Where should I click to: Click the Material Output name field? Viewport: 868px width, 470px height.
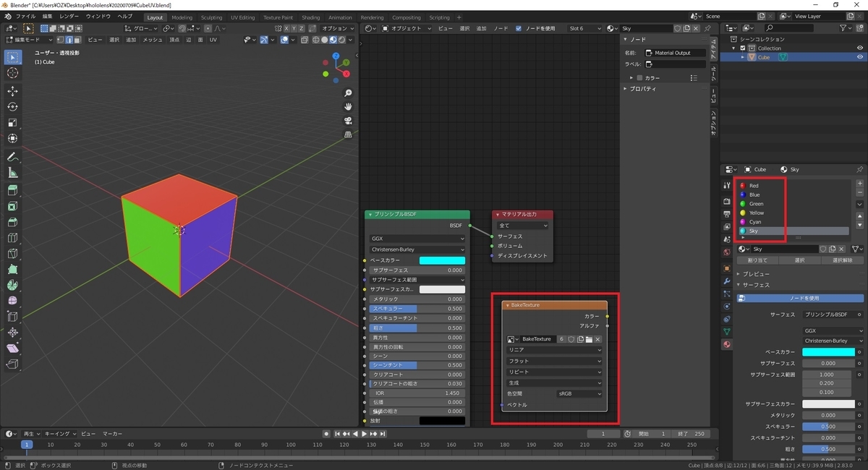coord(674,53)
